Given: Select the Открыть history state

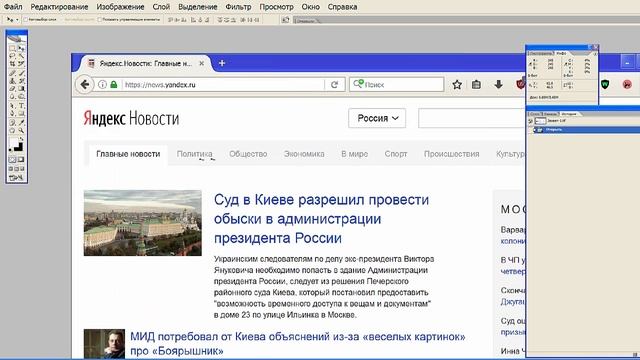Looking at the screenshot, I should (587, 130).
